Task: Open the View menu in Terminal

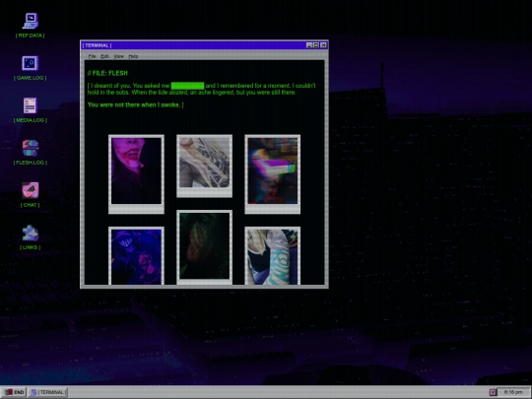Action: 118,56
